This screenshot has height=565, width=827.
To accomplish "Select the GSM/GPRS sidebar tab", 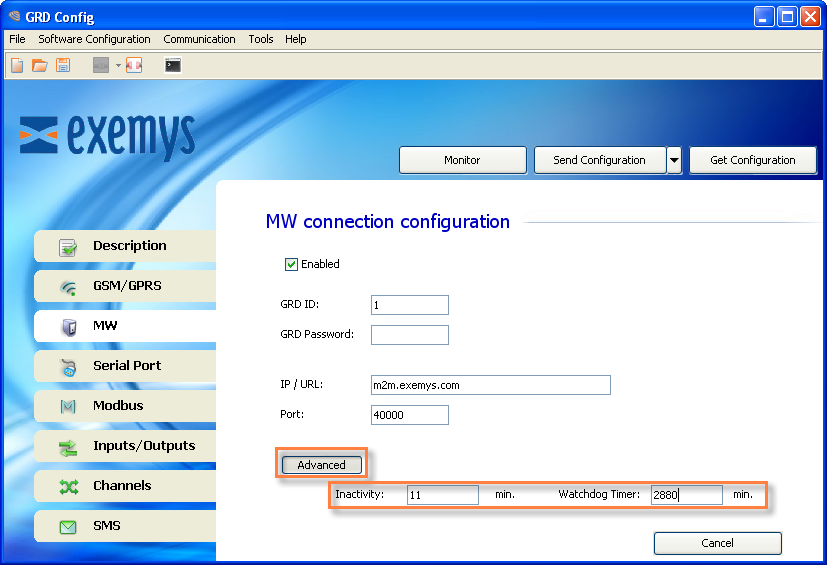I will click(126, 286).
